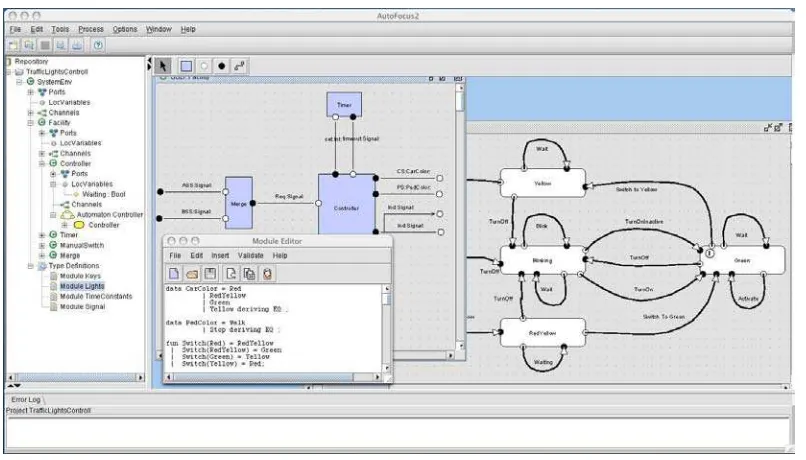Collapse the TrafficLightsControll project node
This screenshot has width=806, height=460.
point(9,71)
